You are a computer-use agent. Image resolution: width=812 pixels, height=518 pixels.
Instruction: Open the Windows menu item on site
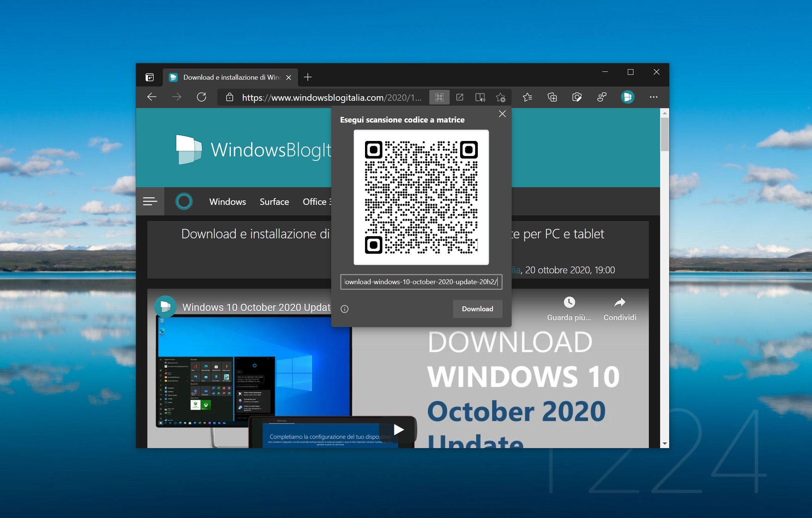pos(227,201)
